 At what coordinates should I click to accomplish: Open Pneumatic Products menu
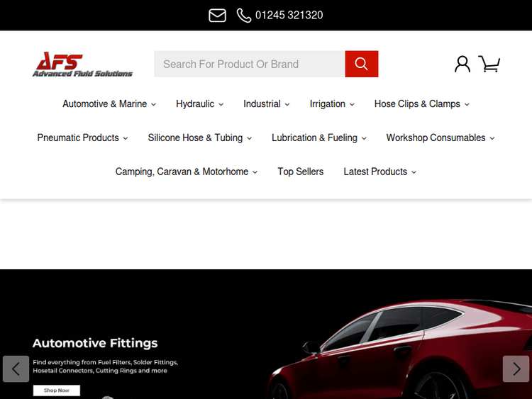pos(82,138)
